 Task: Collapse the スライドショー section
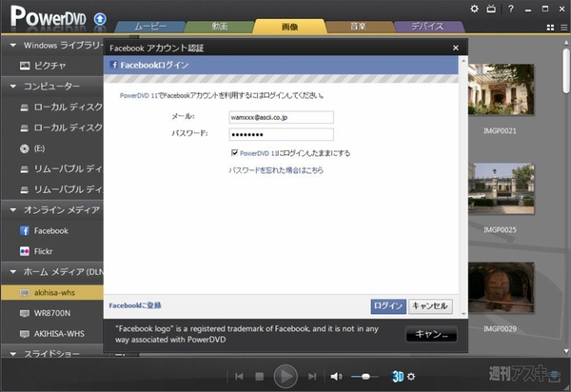click(x=13, y=354)
